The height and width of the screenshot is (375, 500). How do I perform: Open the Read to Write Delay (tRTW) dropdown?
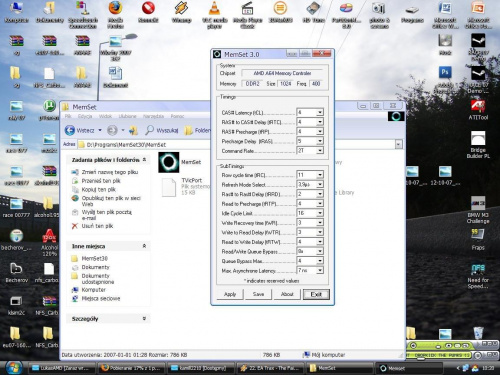click(320, 242)
